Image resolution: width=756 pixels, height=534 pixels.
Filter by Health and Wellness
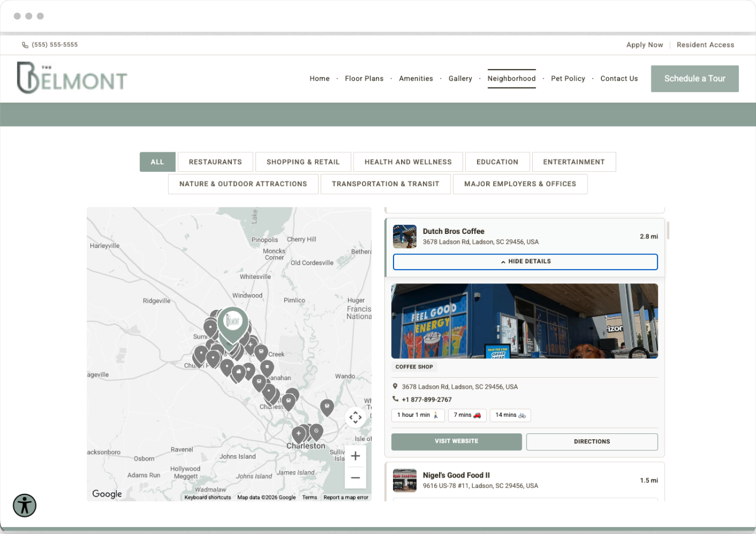click(408, 162)
